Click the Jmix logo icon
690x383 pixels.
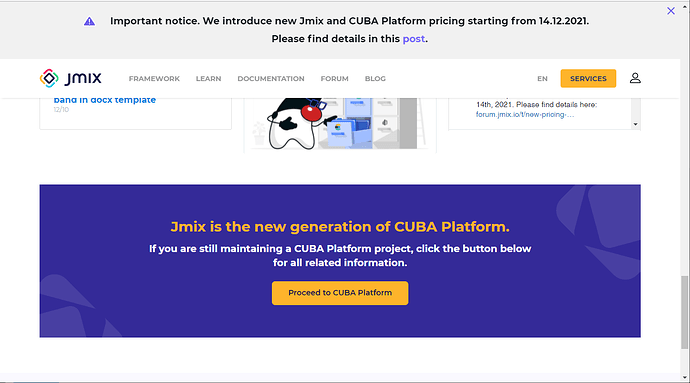[49, 78]
